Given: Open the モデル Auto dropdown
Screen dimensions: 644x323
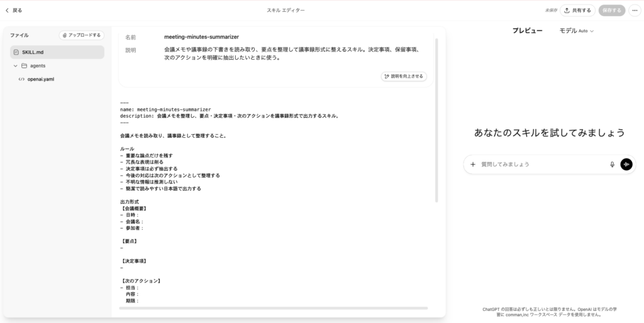Looking at the screenshot, I should pos(576,31).
